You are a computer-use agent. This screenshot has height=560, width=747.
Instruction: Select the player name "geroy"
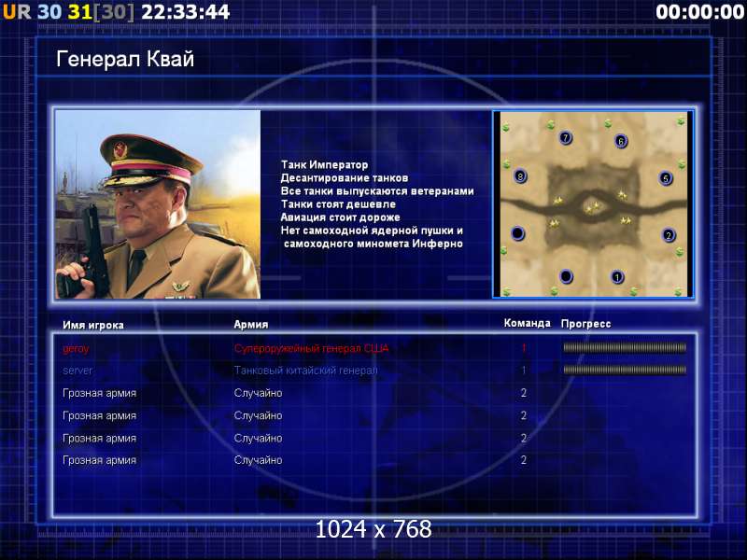tap(76, 349)
